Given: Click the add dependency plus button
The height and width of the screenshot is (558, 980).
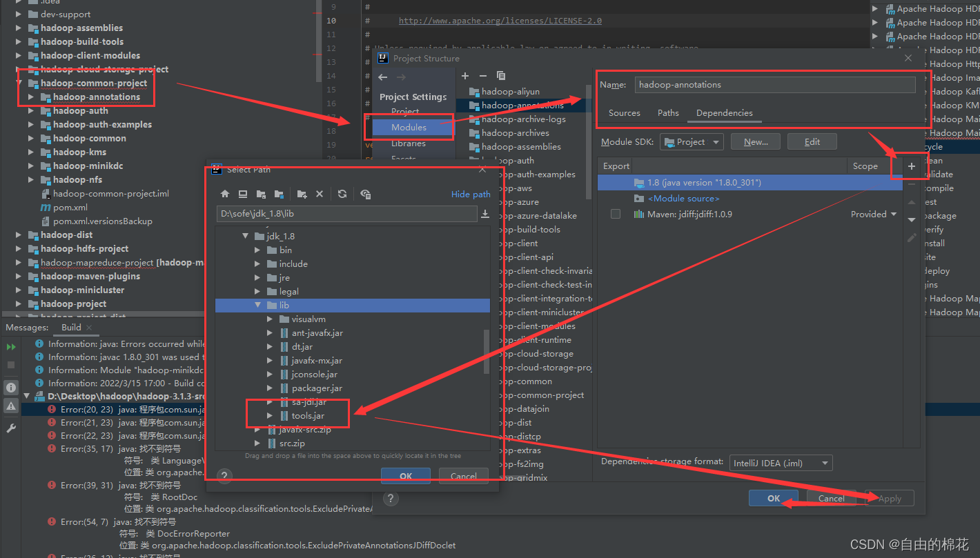Looking at the screenshot, I should [x=912, y=166].
